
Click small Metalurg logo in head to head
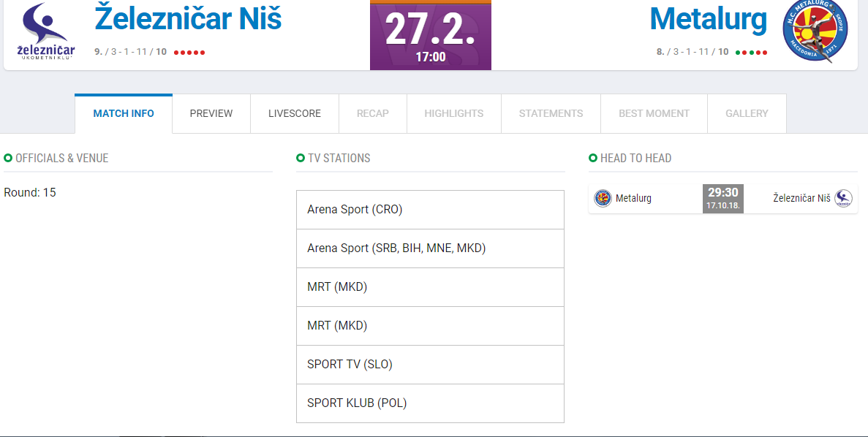point(603,198)
